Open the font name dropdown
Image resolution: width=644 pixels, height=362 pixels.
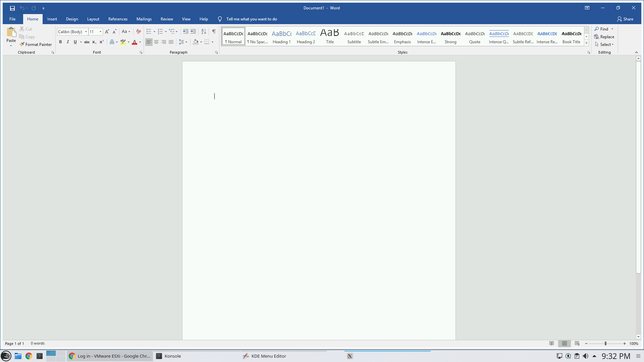86,32
